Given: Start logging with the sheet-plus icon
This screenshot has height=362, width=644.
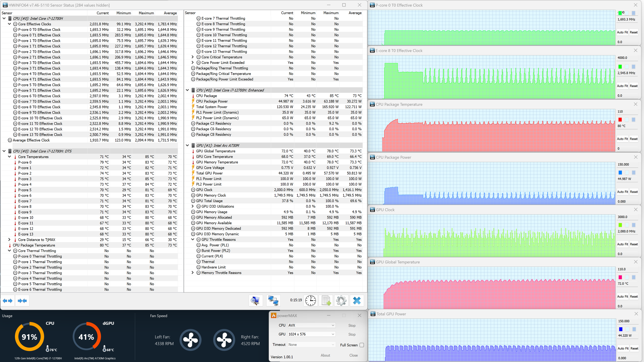Looking at the screenshot, I should coord(326,300).
